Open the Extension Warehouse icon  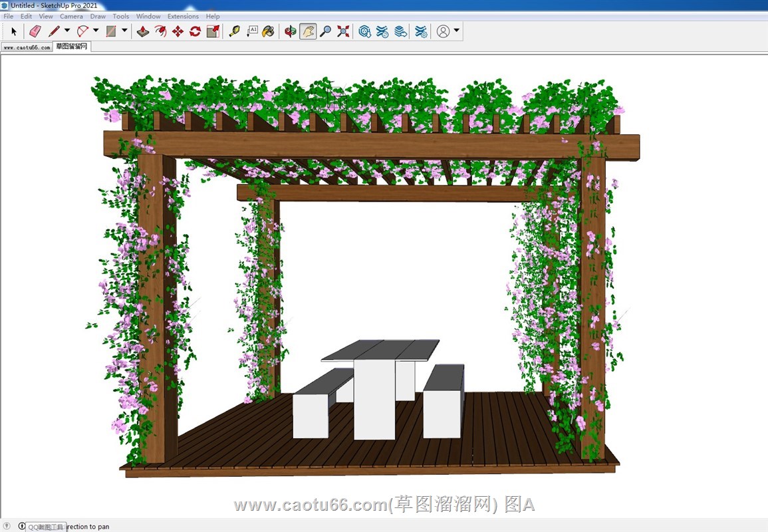tap(382, 32)
